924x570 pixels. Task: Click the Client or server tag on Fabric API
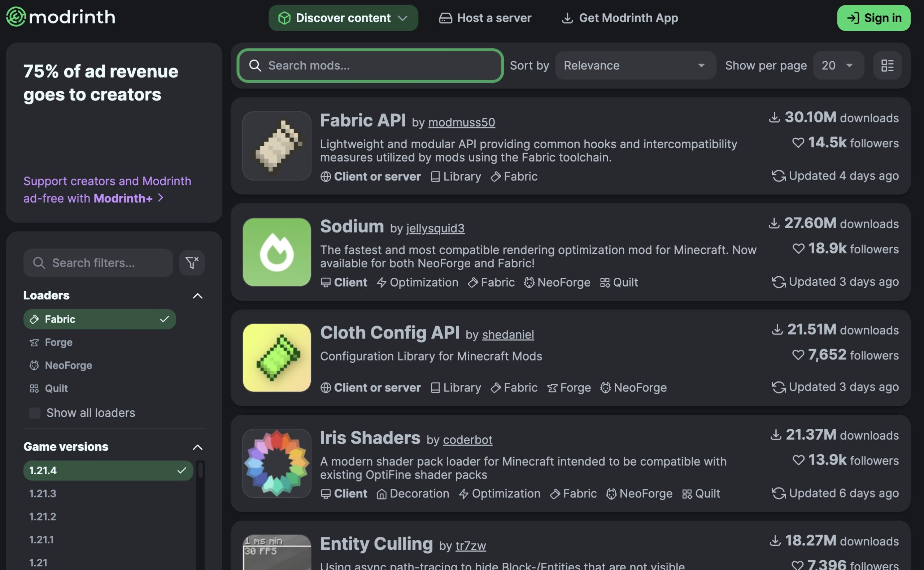371,176
